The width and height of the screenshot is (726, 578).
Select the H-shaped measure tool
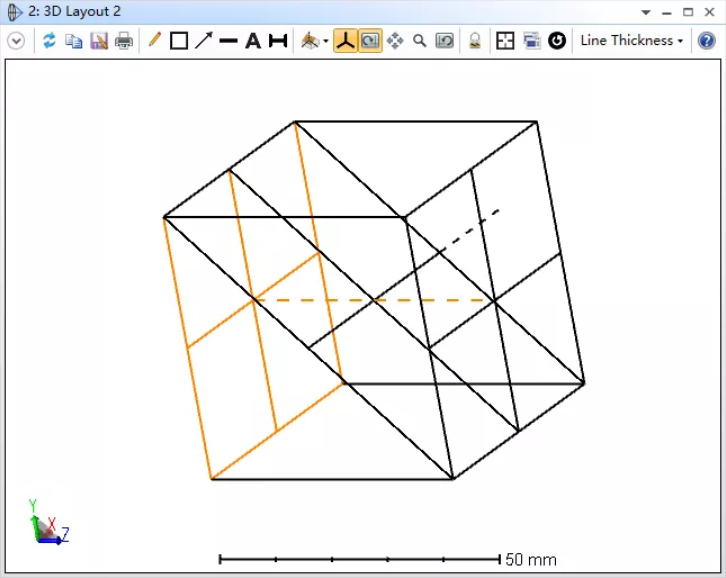tap(277, 41)
